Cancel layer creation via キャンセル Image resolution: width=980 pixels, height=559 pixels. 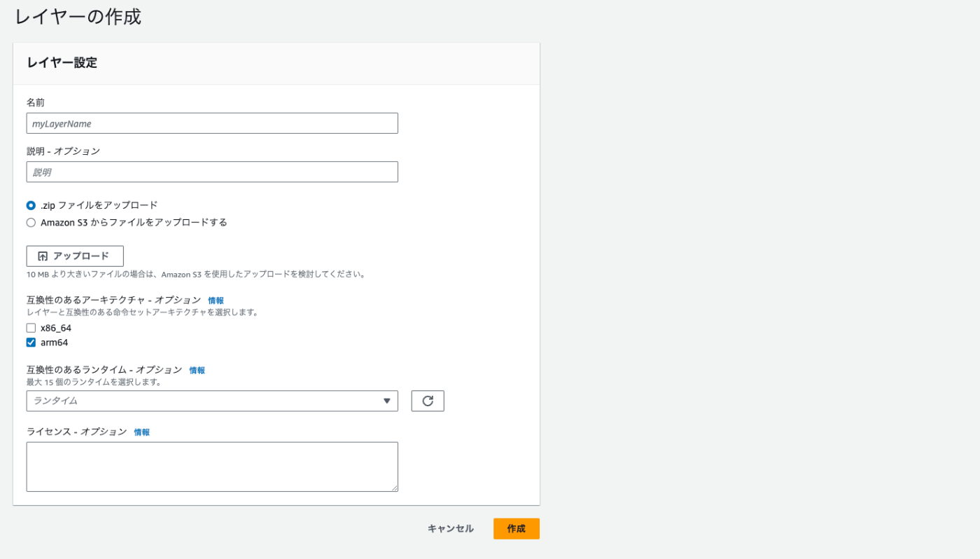451,529
